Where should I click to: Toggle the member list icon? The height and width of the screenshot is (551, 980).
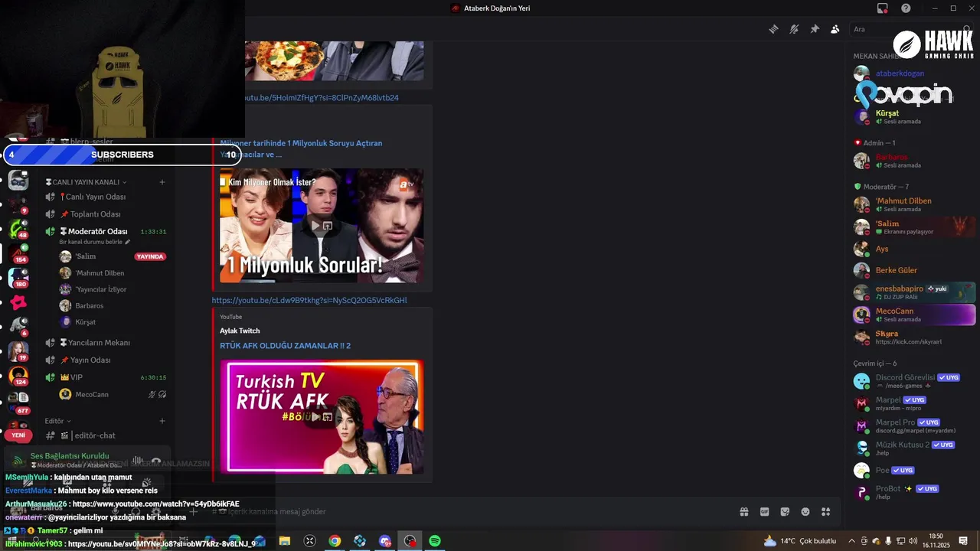point(835,29)
